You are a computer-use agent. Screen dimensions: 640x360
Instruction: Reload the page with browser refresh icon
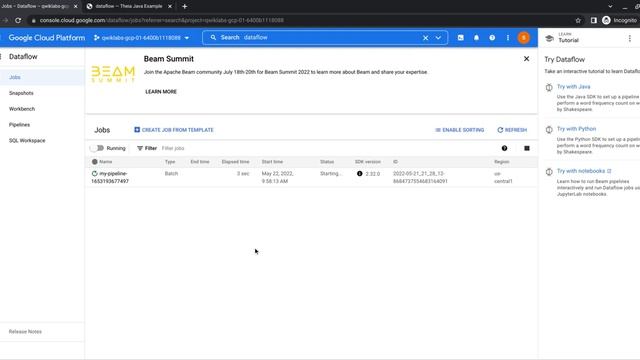[x=18, y=20]
